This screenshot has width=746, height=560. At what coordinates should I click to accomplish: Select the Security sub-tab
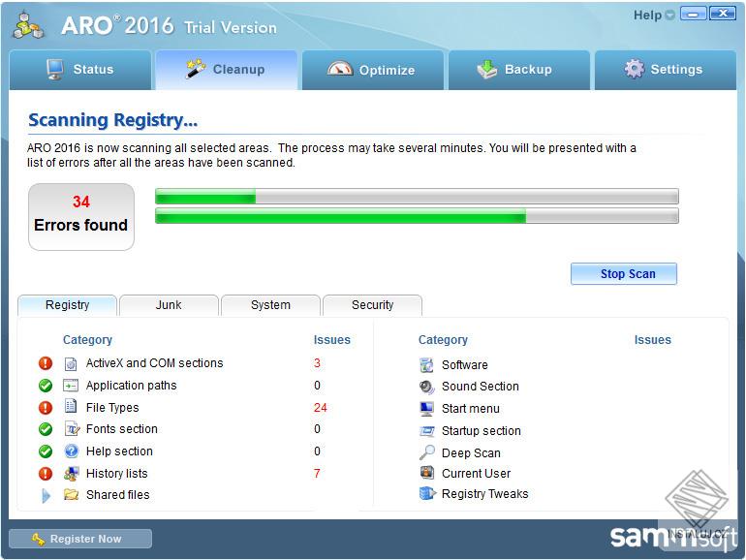(x=373, y=305)
